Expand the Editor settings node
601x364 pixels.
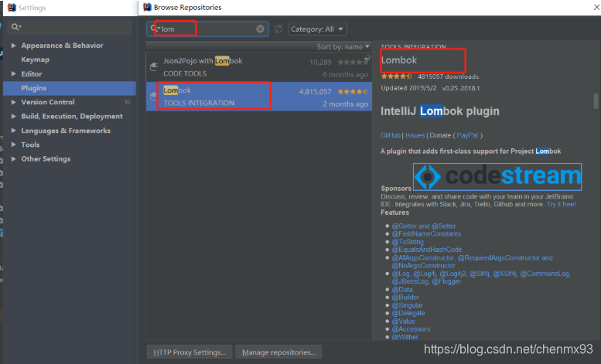13,73
